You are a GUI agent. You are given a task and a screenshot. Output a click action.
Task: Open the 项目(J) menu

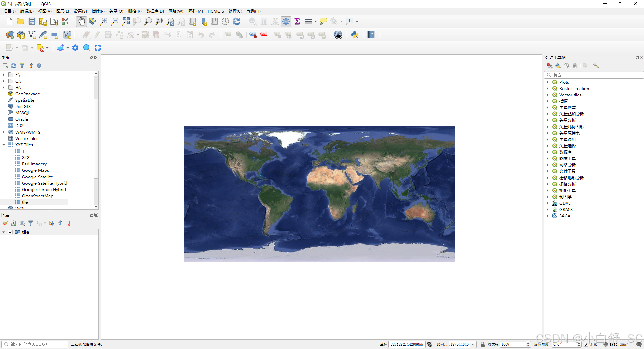click(x=9, y=11)
